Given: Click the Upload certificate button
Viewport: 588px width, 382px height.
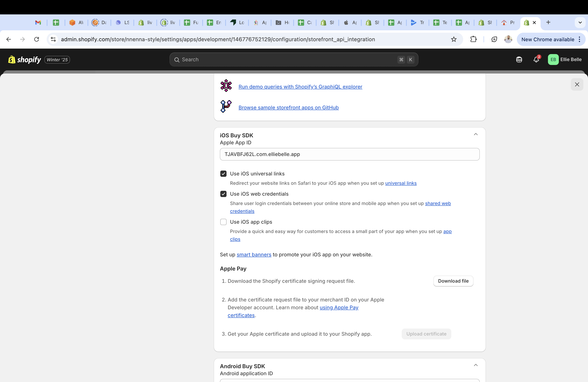Looking at the screenshot, I should 426,334.
